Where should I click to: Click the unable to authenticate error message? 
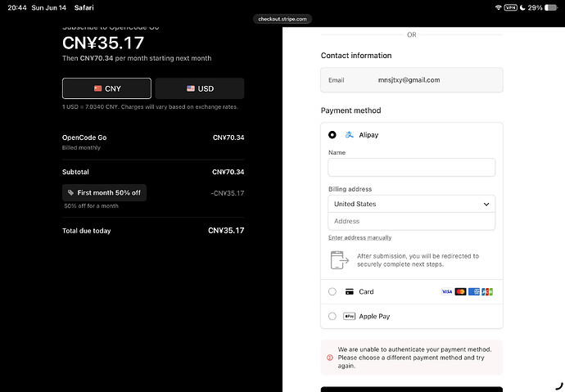click(412, 358)
